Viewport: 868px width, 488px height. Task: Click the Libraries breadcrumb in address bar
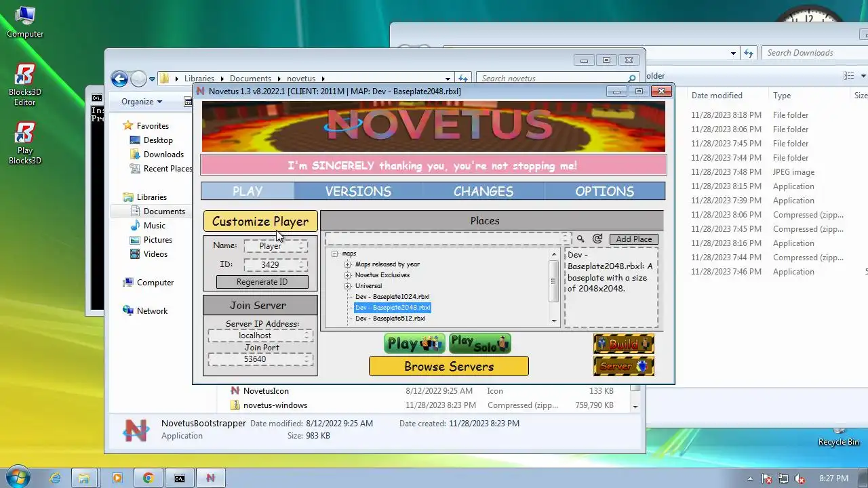(199, 79)
